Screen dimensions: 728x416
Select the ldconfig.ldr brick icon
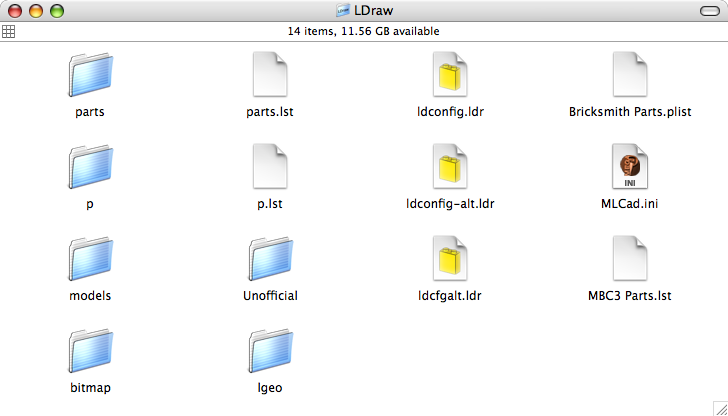(450, 74)
